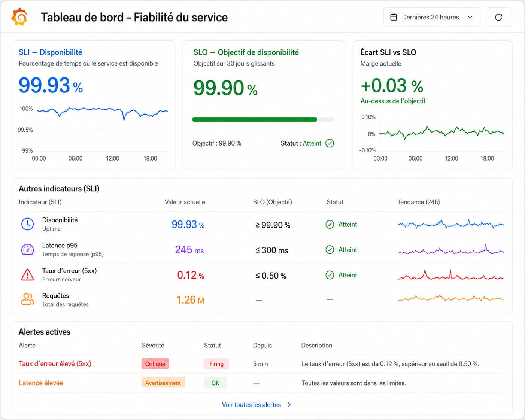Image resolution: width=525 pixels, height=420 pixels.
Task: Click the green SLO objective progress bar
Action: click(255, 119)
